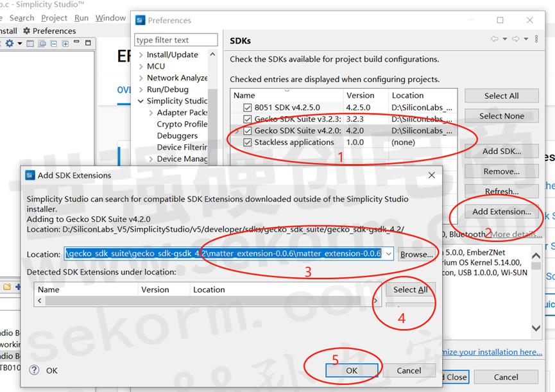Screen dimensions: 555x392
Task: Click the Preferences gear icon in the toolbar
Action: pos(26,31)
